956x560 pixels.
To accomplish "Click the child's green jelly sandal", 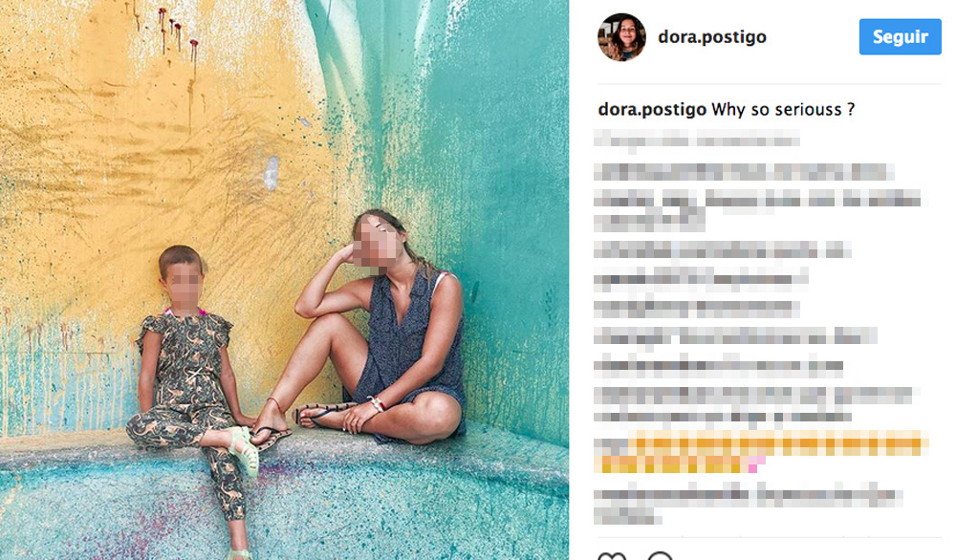I will click(x=245, y=449).
